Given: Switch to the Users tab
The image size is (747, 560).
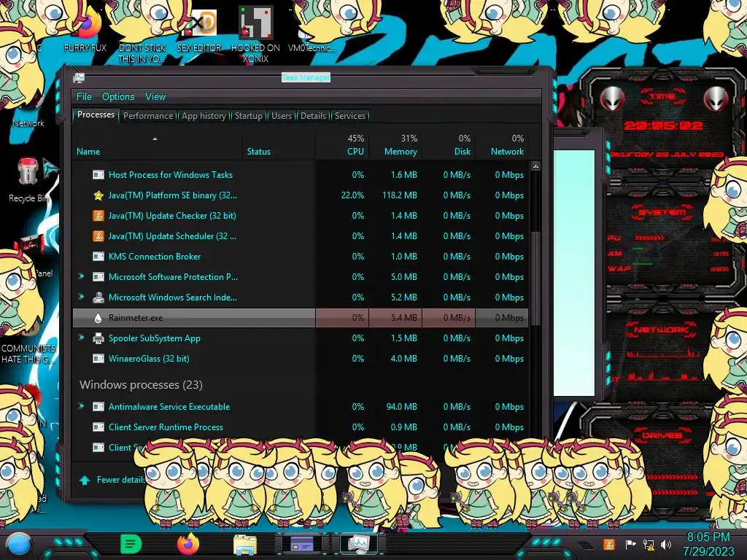Looking at the screenshot, I should click(282, 116).
